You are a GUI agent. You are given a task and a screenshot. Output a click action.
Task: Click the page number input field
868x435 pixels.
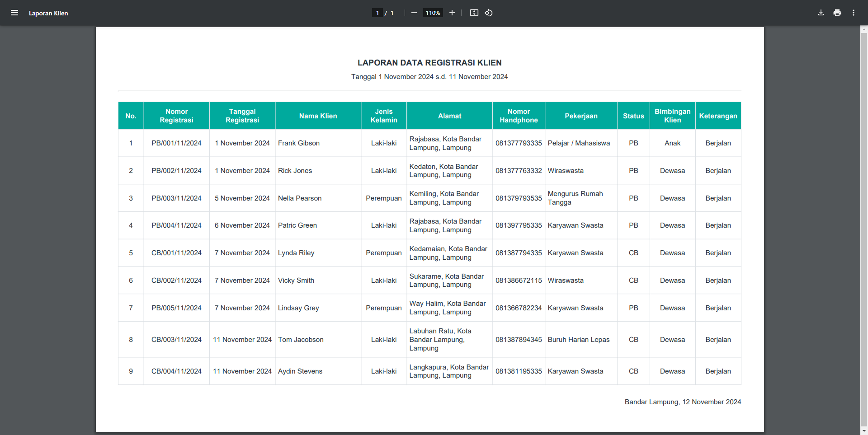click(377, 13)
